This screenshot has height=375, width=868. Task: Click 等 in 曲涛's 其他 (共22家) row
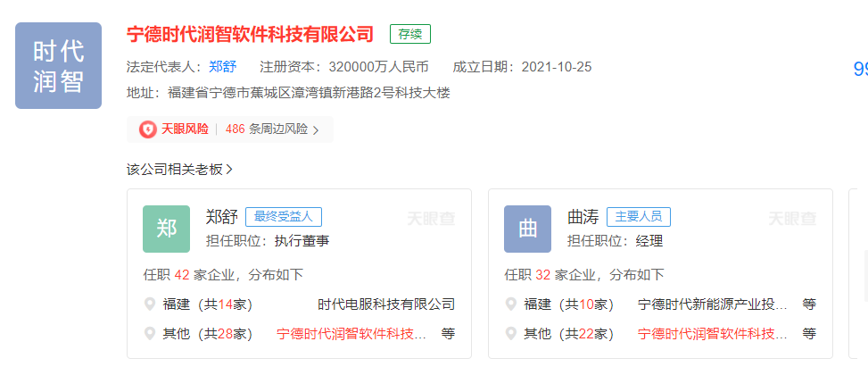tap(809, 334)
